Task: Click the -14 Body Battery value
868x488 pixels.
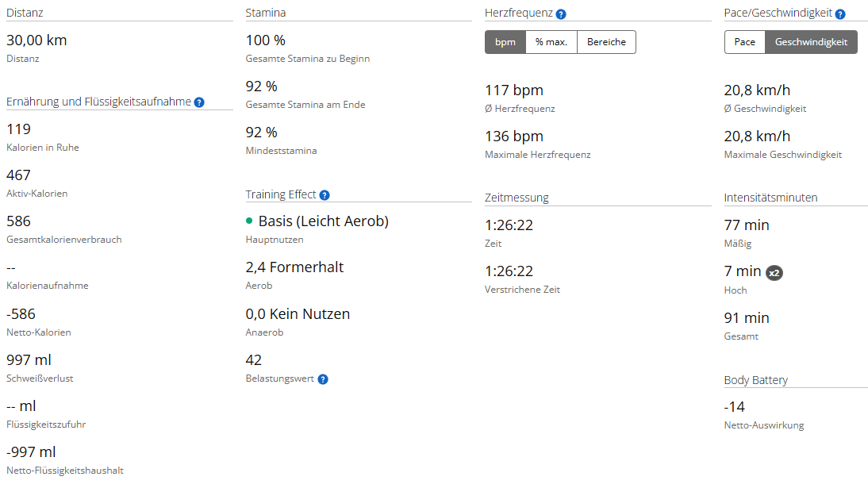Action: pyautogui.click(x=735, y=407)
